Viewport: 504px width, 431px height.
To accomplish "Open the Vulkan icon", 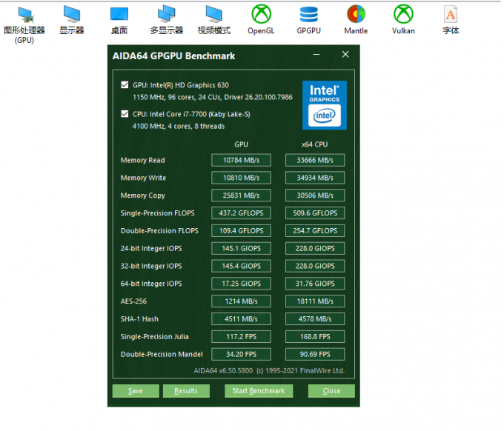I will click(x=403, y=20).
